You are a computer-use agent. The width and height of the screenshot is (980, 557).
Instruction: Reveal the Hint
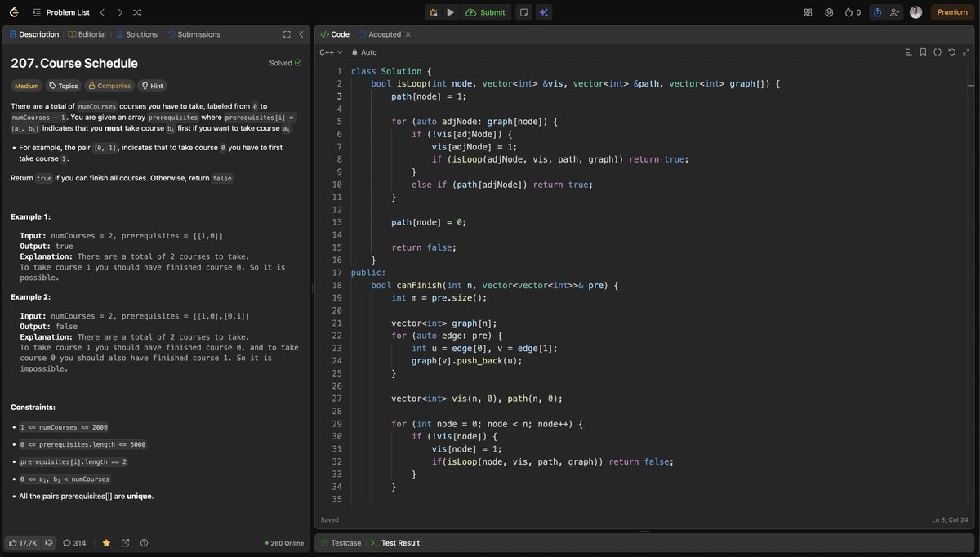pos(153,86)
